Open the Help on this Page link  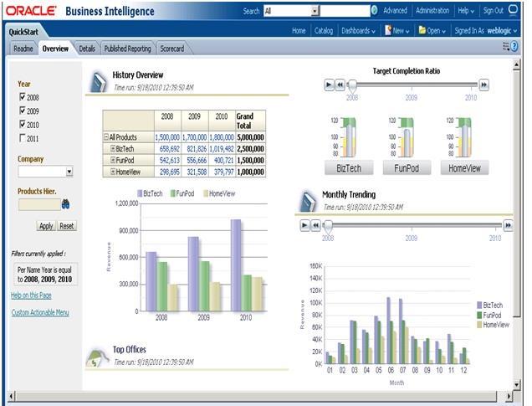[31, 295]
